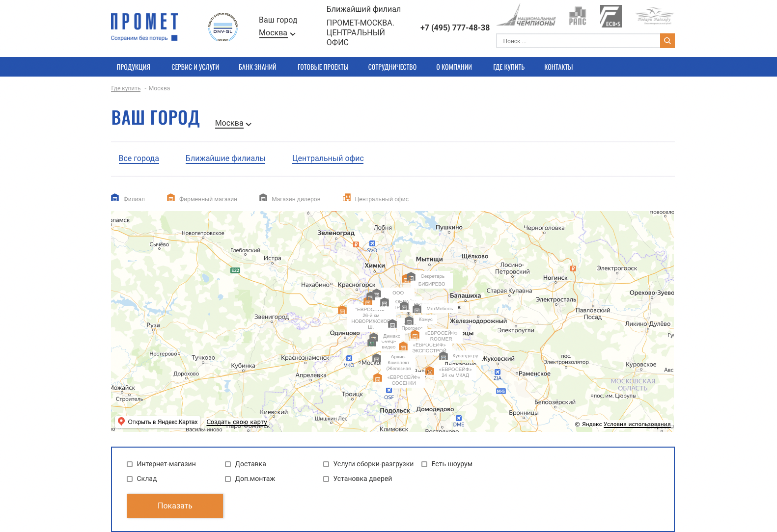Open the ПРОМЕТ-МОСКВА. ЦЕНТРАЛЬНЫЙ ОФИС branch link
Screen dimensions: 777x532
pyautogui.click(x=360, y=32)
